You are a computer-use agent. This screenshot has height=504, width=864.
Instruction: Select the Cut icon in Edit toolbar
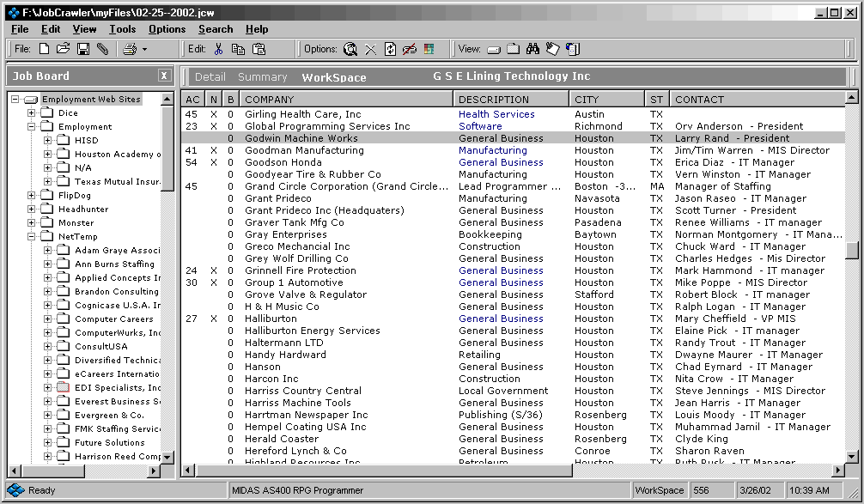coord(218,49)
